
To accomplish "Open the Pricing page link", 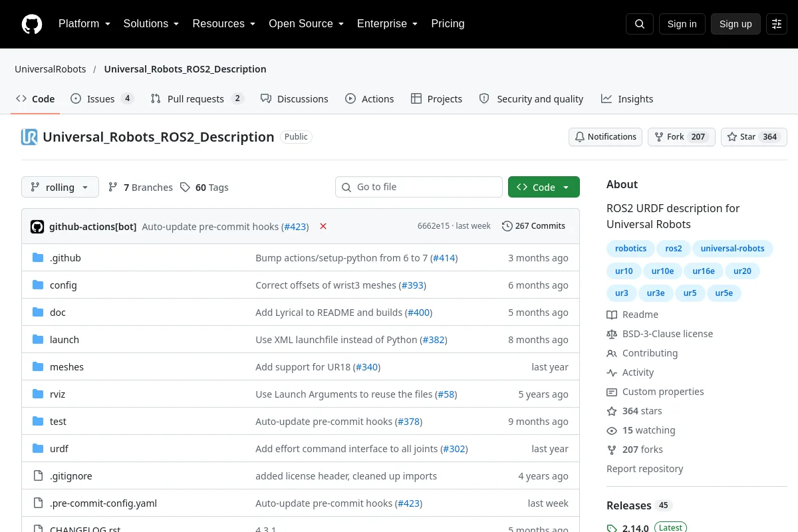I will [448, 24].
